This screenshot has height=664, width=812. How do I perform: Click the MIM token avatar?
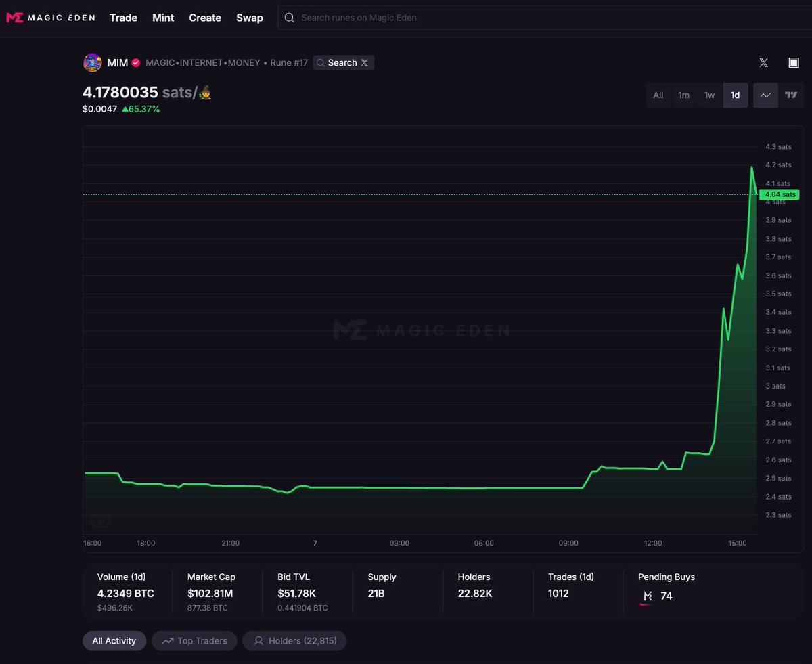pyautogui.click(x=92, y=63)
